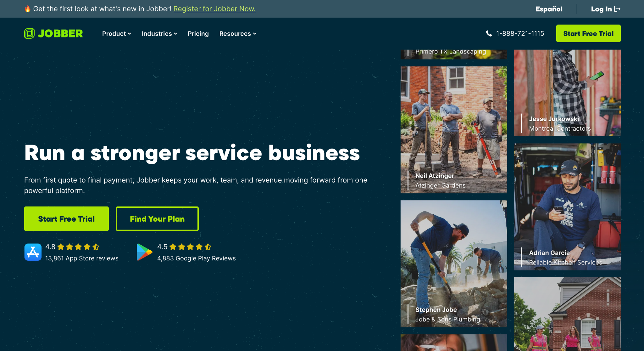Click the Google Play icon

coord(144,252)
